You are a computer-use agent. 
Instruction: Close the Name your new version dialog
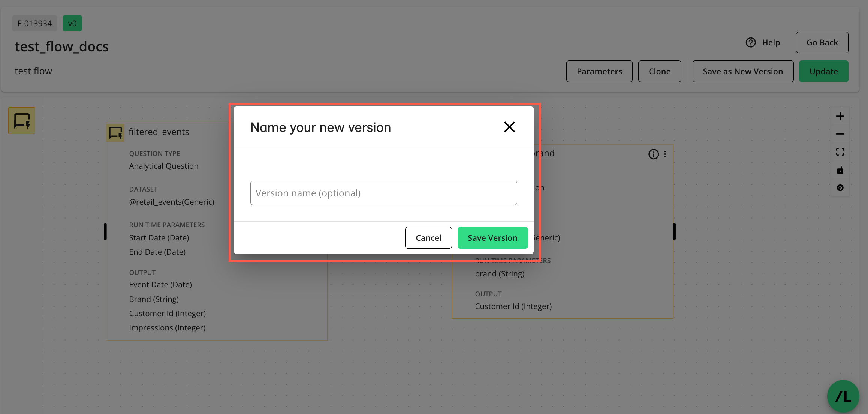[509, 127]
